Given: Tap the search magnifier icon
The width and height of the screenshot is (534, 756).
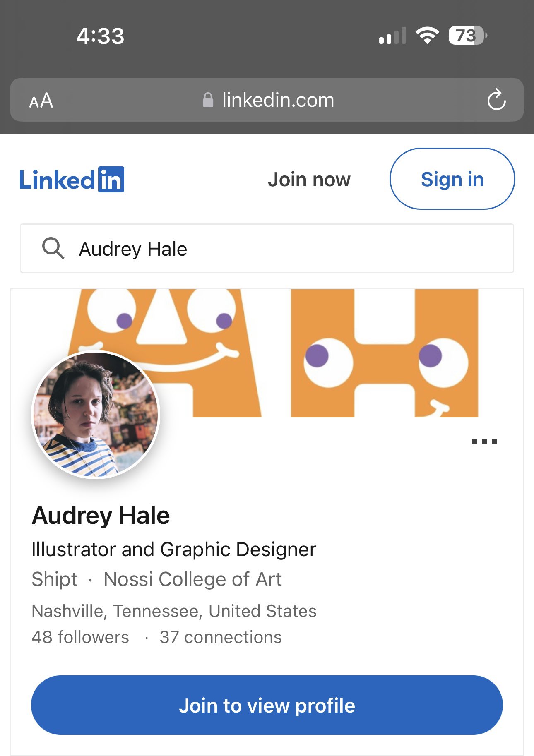Looking at the screenshot, I should coord(53,248).
